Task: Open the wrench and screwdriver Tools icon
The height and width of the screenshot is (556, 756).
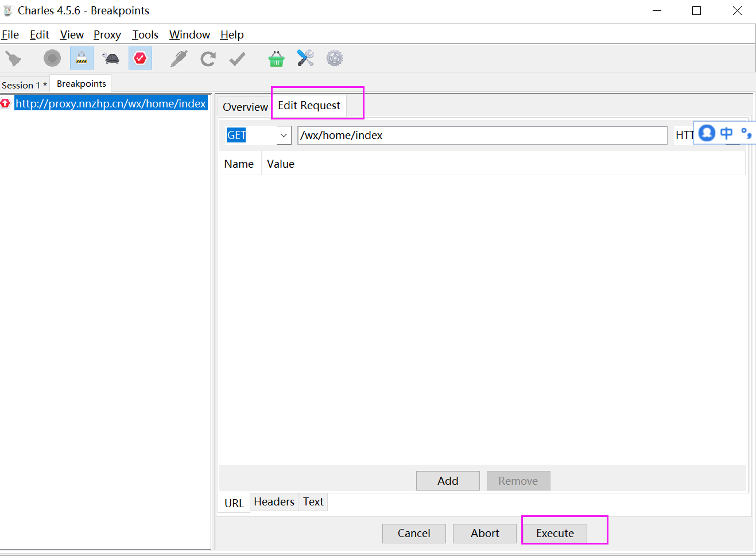Action: [x=305, y=58]
